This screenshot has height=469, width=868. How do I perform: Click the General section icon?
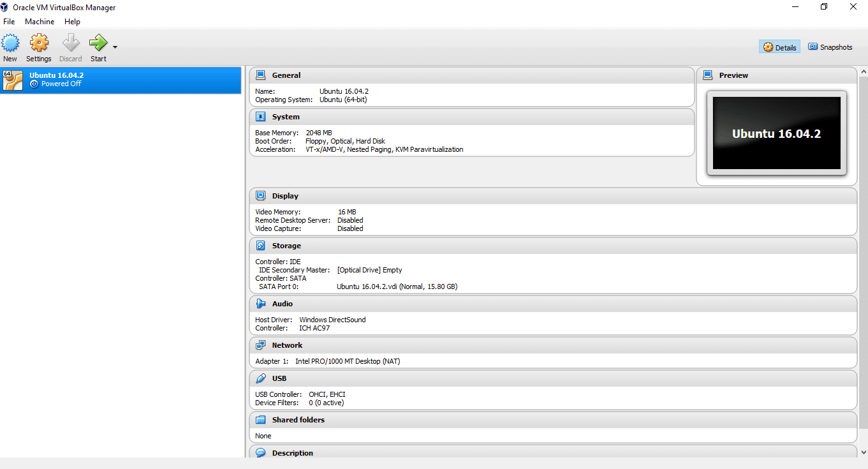(260, 75)
